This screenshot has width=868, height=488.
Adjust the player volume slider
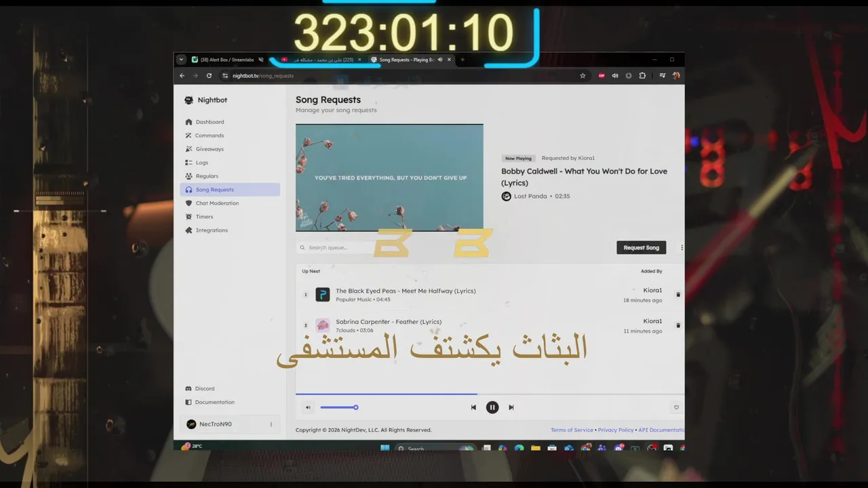coord(339,407)
